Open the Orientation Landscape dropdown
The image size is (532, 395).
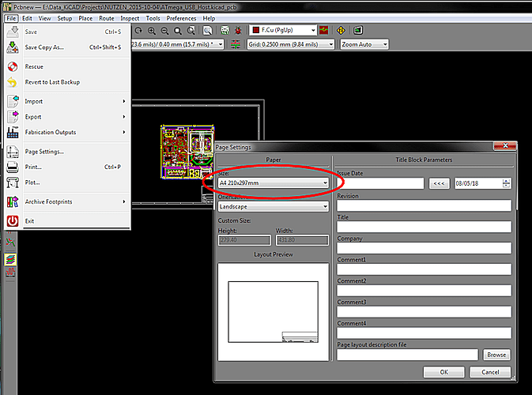pyautogui.click(x=274, y=206)
